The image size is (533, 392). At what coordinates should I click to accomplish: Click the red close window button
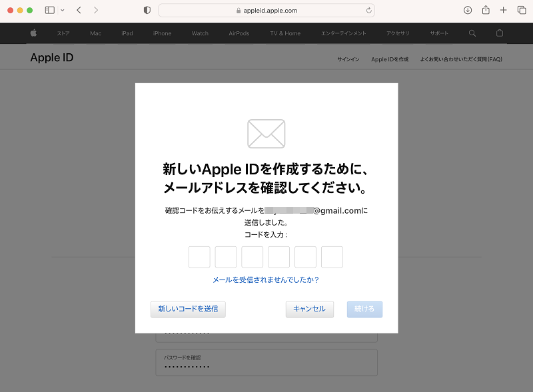point(10,10)
